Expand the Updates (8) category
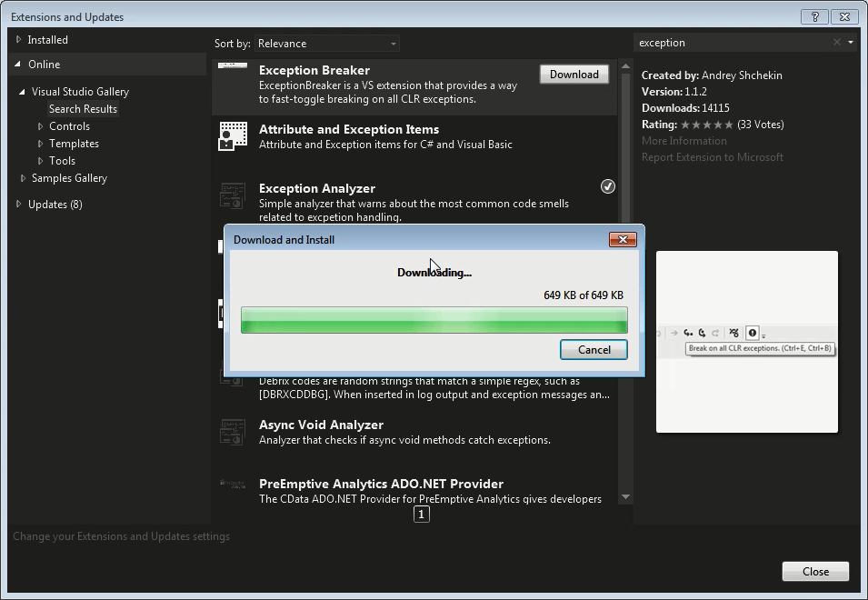 (18, 204)
